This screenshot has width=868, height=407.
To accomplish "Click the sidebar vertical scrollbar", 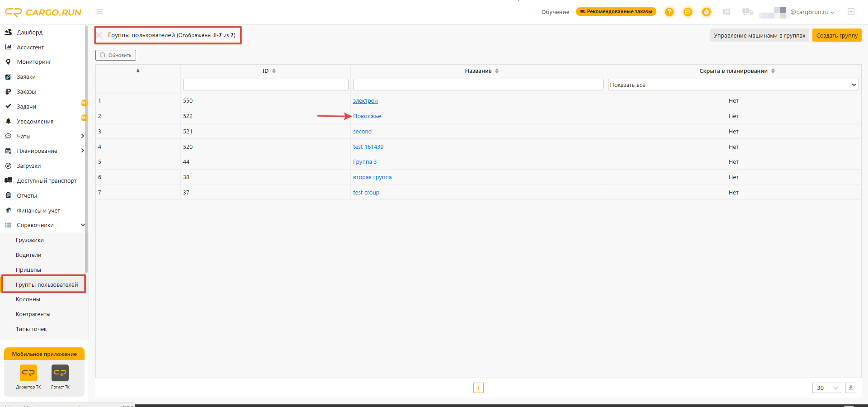I will (86, 149).
